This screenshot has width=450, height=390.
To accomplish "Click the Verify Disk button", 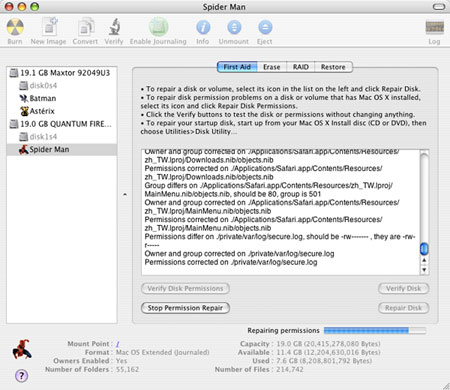I will coord(403,289).
